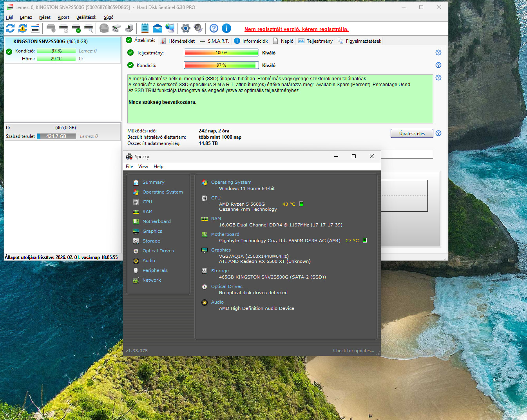Screen dimensions: 527x420
Task: Open Graphics in Speccy sidebar
Action: click(x=152, y=231)
